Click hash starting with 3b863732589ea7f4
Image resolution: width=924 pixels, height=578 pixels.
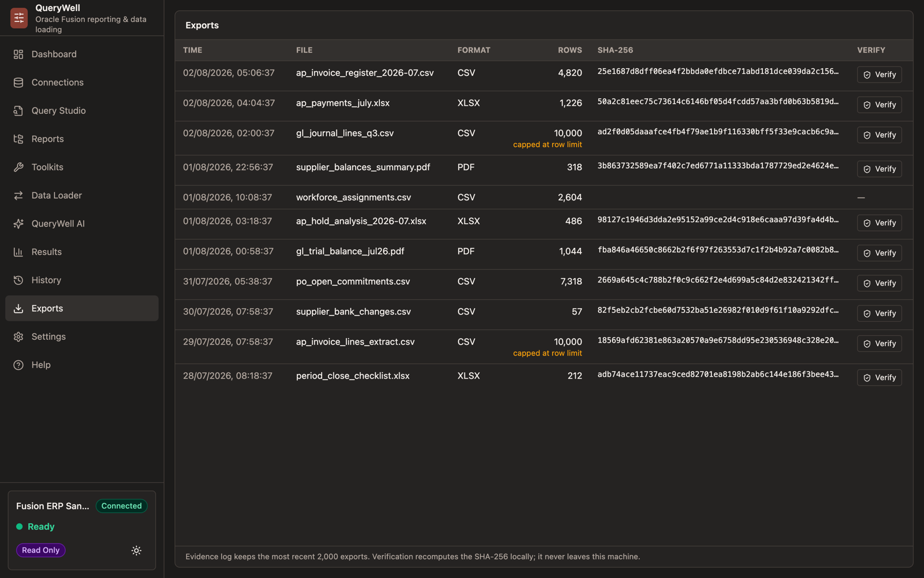pos(718,166)
